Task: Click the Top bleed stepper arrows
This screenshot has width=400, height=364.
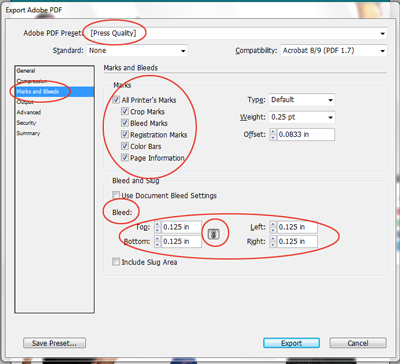Action: 158,227
